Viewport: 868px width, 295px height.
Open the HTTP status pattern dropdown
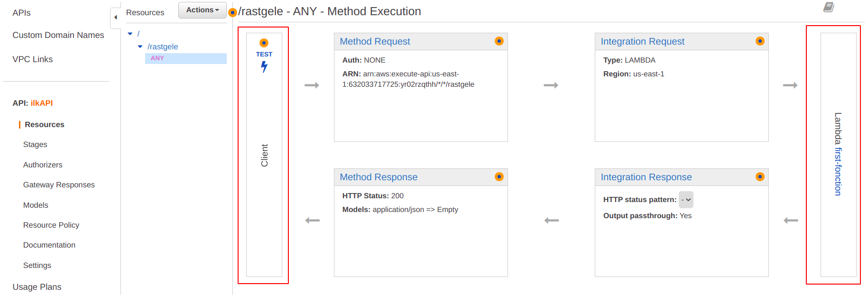click(686, 200)
